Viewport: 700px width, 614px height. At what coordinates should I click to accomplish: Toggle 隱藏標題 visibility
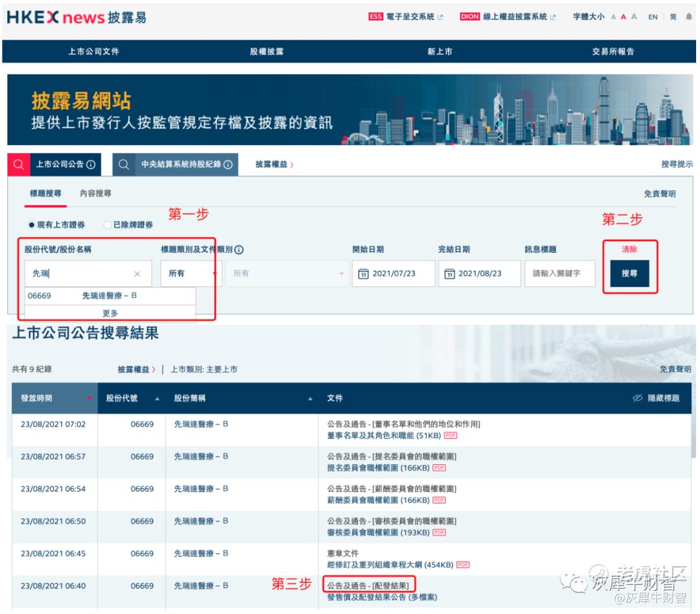[656, 398]
